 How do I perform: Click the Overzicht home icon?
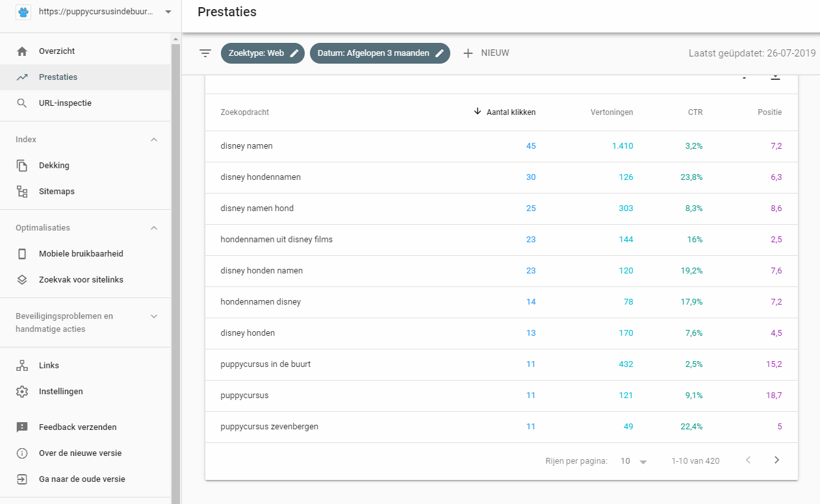22,51
